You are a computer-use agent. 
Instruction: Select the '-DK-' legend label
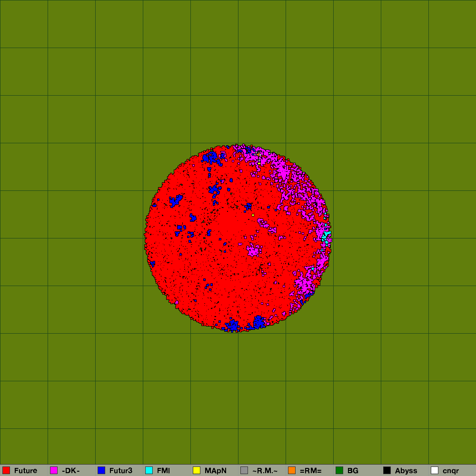click(x=71, y=471)
